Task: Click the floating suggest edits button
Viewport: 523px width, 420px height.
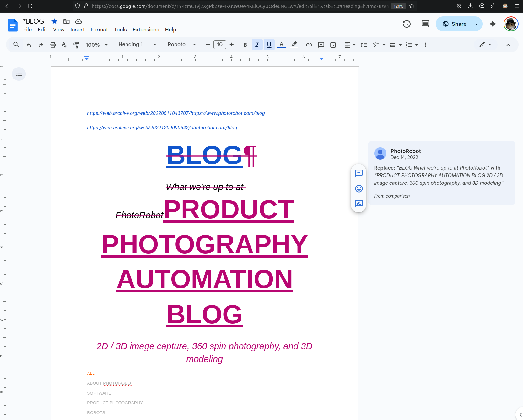Action: tap(359, 204)
